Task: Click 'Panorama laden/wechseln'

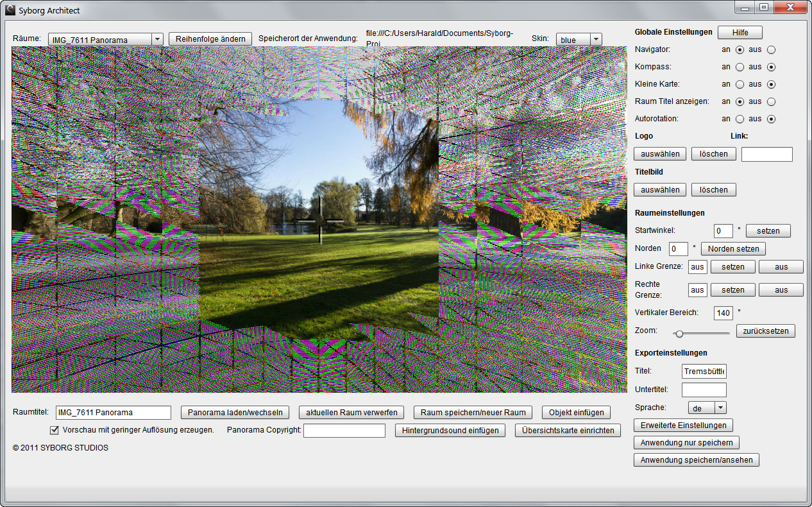Action: click(235, 412)
